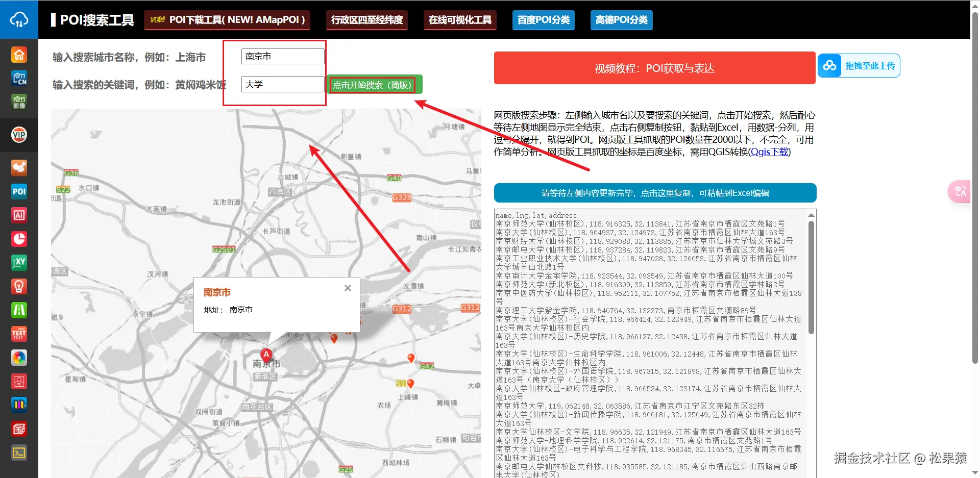The image size is (980, 478).
Task: Click the red pie chart icon
Action: point(19,239)
